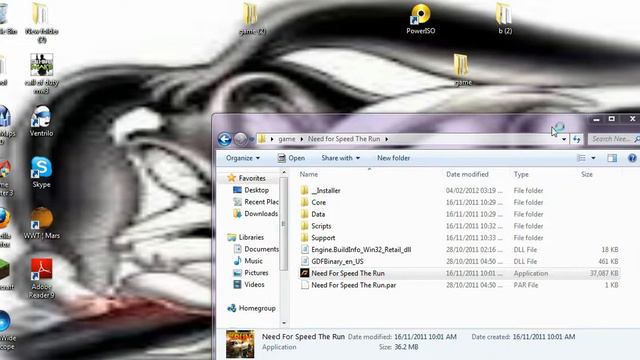The image size is (640, 360).
Task: Select the b (2) desktop folder
Action: pos(504,19)
